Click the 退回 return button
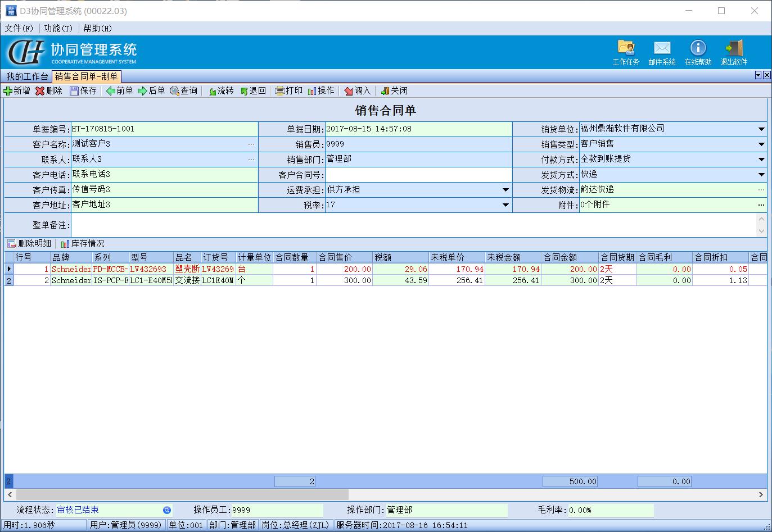This screenshot has width=772, height=532. click(253, 90)
